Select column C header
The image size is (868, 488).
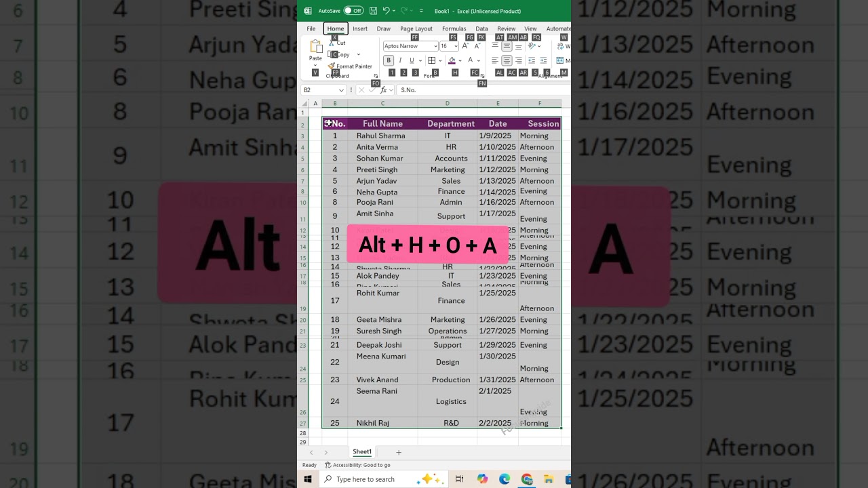pyautogui.click(x=382, y=104)
